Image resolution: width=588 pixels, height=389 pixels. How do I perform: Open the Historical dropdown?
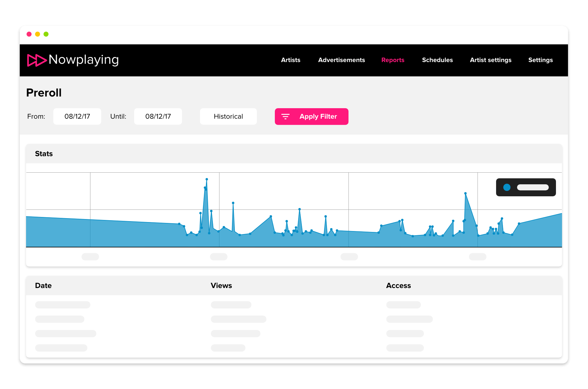(x=228, y=117)
